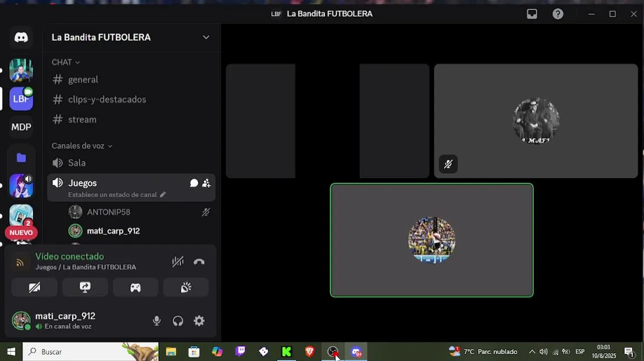This screenshot has height=361, width=644.
Task: Select the MDP server icon
Action: point(21,127)
